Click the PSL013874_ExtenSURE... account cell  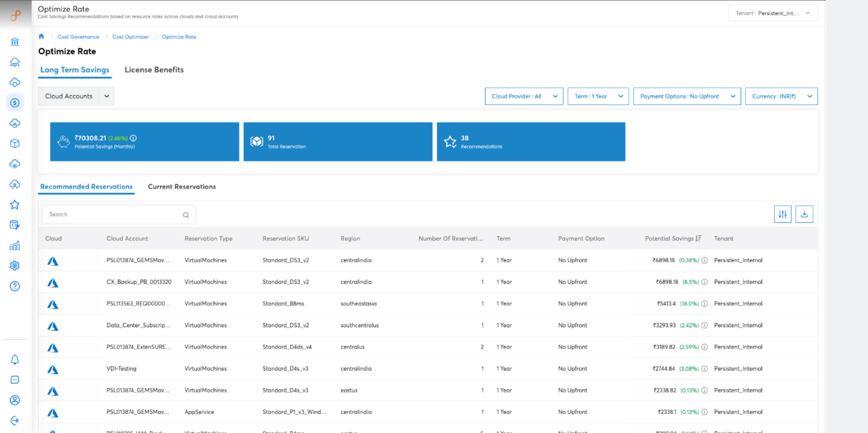pyautogui.click(x=139, y=347)
